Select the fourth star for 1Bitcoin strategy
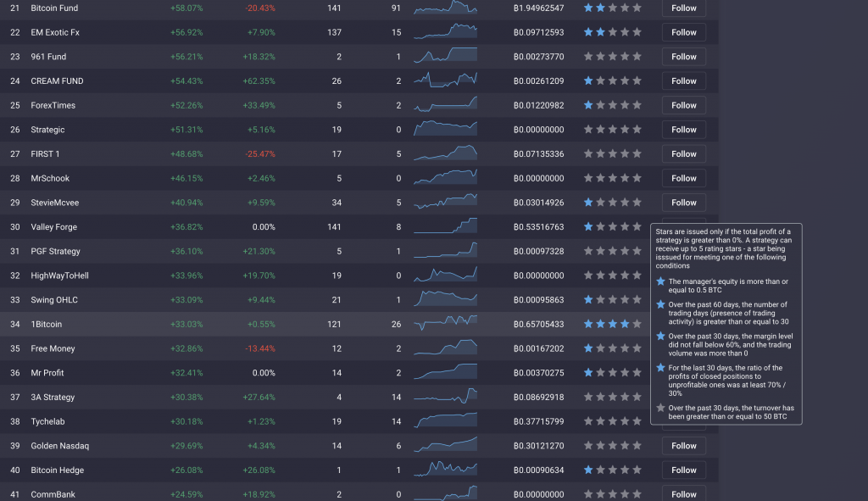Viewport: 868px width, 501px height. tap(626, 324)
